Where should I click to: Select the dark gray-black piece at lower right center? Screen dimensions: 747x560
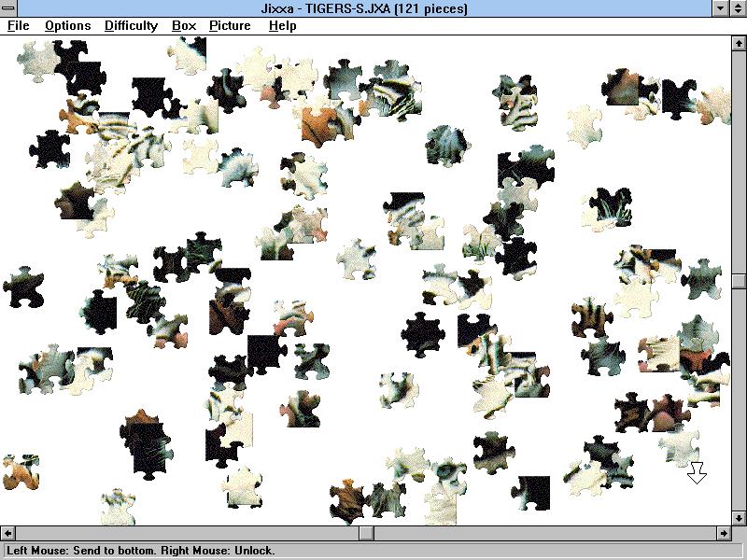click(494, 453)
